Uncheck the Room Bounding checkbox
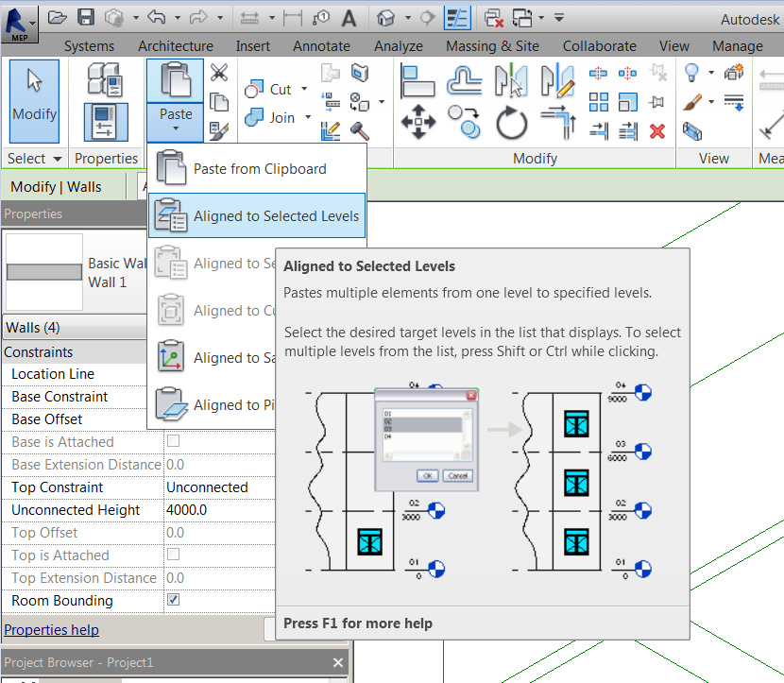This screenshot has width=784, height=683. (173, 600)
